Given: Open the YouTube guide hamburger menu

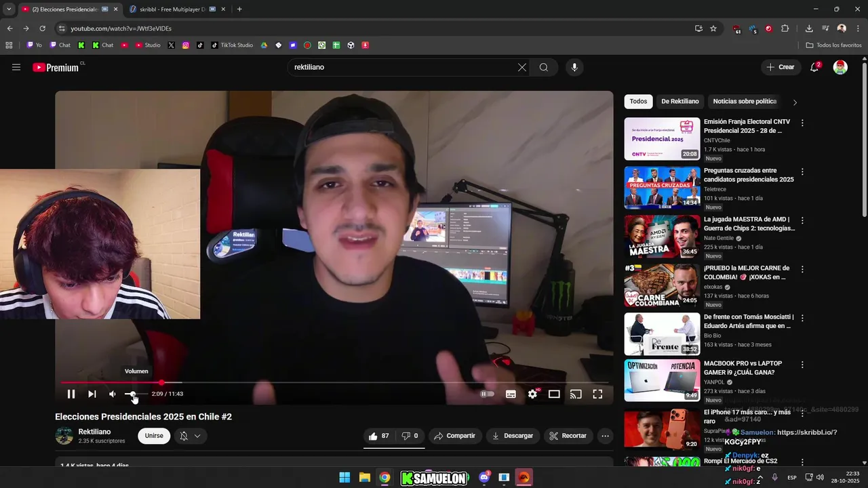Looking at the screenshot, I should pyautogui.click(x=16, y=67).
